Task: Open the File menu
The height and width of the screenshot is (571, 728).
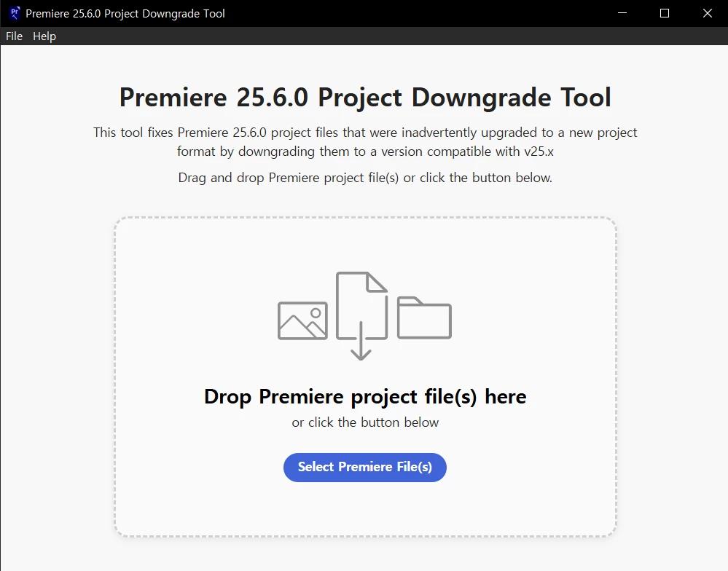Action: [x=14, y=36]
